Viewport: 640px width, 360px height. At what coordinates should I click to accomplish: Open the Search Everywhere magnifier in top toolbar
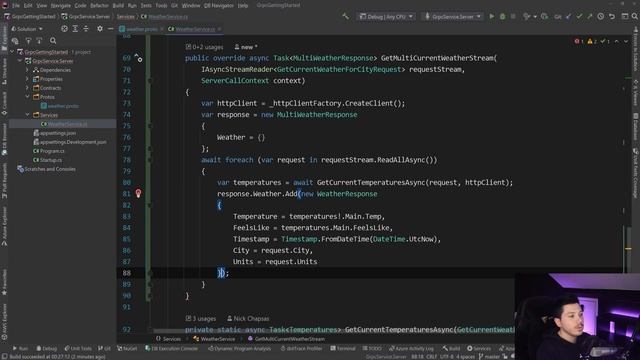[635, 16]
